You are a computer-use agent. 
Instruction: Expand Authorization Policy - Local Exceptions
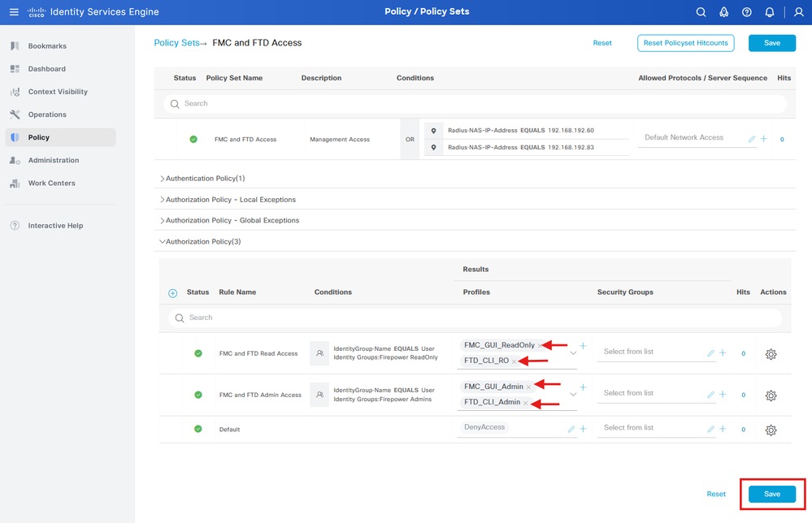click(161, 199)
